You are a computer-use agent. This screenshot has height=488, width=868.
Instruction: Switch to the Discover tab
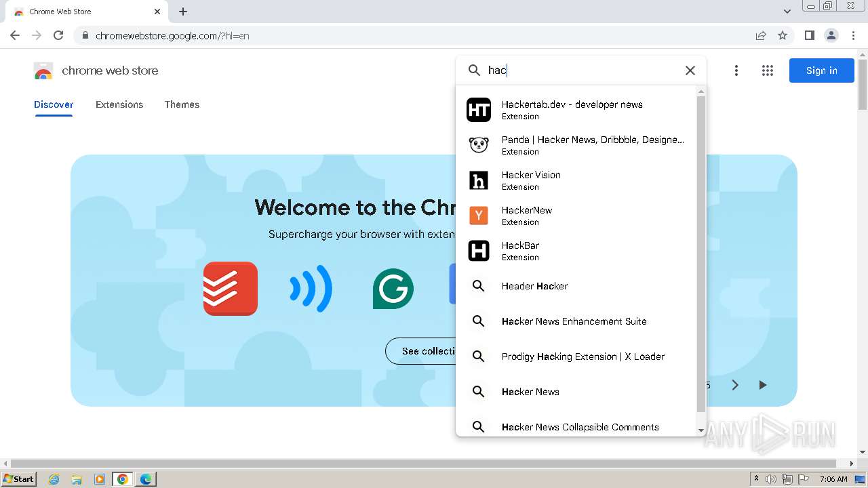click(x=54, y=104)
